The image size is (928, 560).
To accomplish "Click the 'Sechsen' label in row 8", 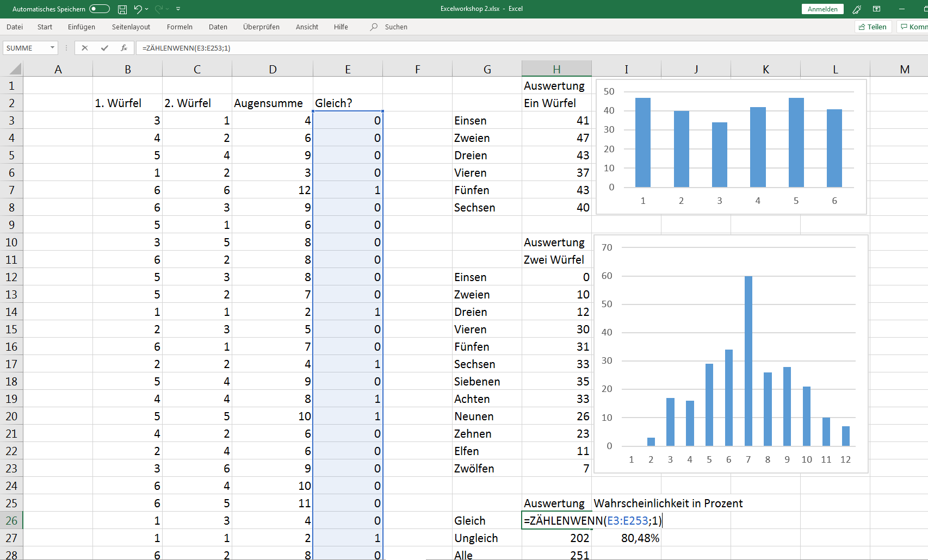I will [487, 207].
